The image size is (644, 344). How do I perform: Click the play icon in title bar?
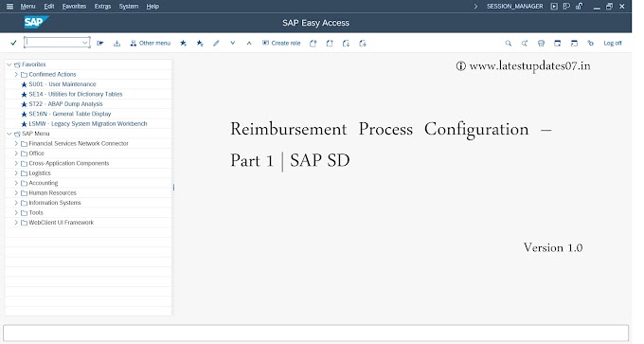(554, 7)
